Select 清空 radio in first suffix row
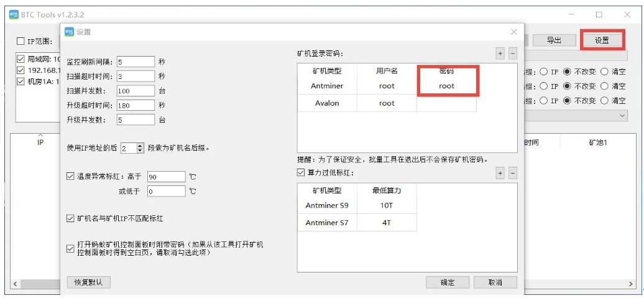This screenshot has height=298, width=644. pyautogui.click(x=605, y=72)
